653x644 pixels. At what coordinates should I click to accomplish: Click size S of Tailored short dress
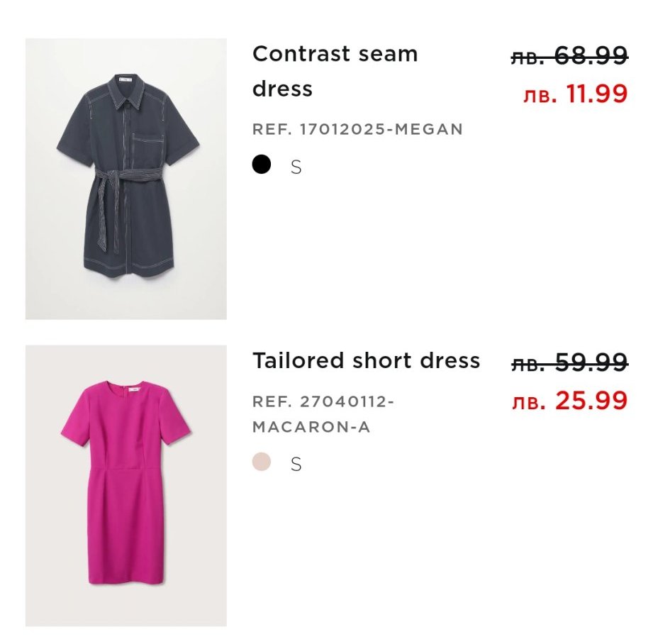click(x=296, y=465)
